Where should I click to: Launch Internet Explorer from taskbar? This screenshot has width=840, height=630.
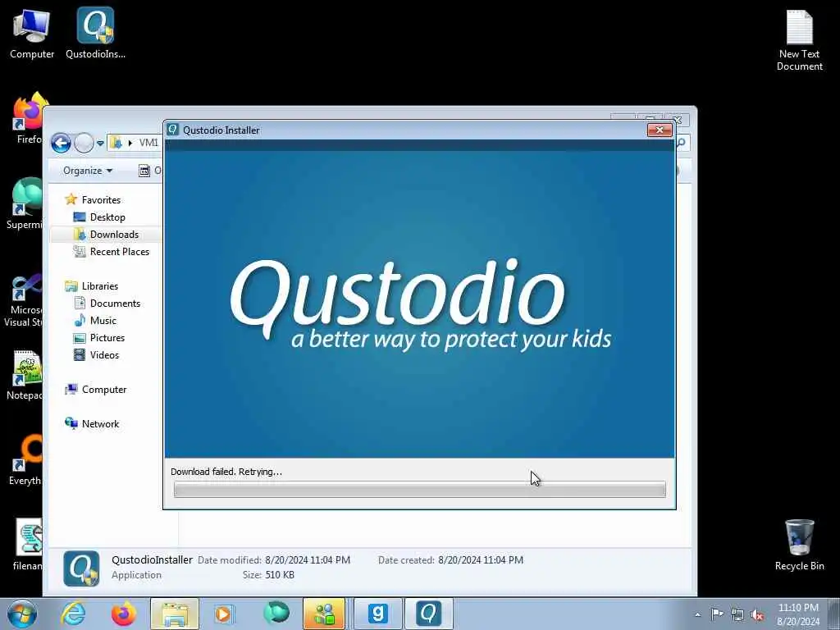pos(73,614)
